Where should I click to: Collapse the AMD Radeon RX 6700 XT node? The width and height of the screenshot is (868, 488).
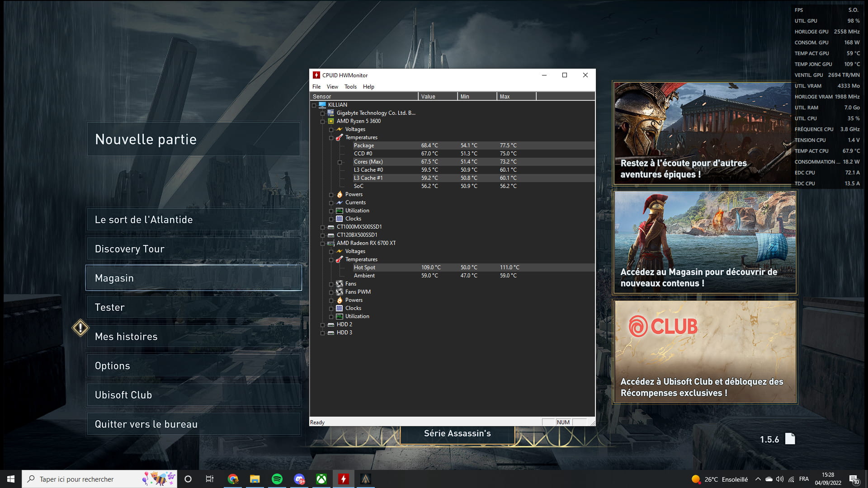click(323, 244)
